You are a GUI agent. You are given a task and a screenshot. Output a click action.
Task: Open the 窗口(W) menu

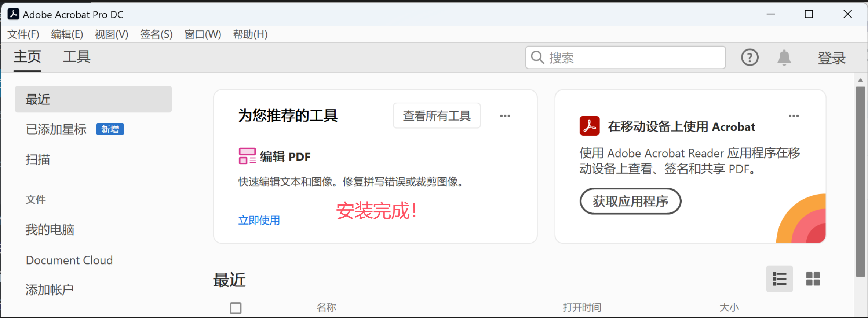tap(203, 34)
